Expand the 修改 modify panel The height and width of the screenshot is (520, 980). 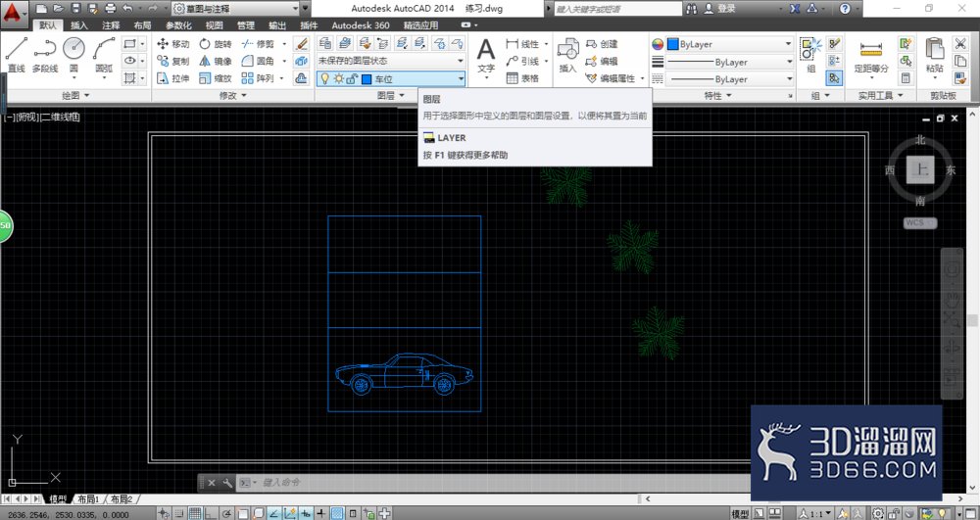233,96
